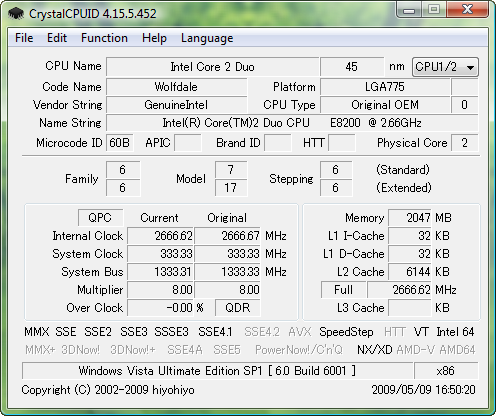This screenshot has width=496, height=416.
Task: Maximize the CrystalCPUID window
Action: (434, 10)
